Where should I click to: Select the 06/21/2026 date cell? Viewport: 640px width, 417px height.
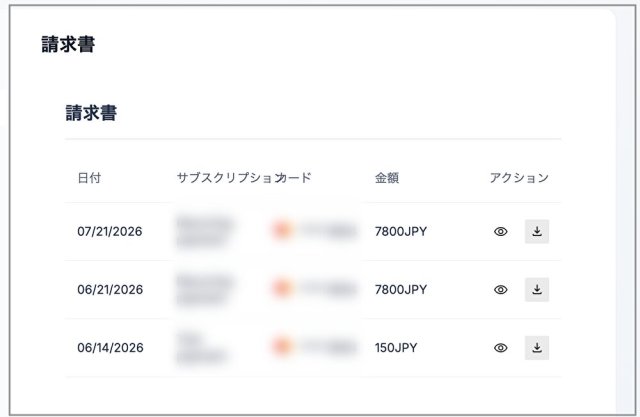[110, 290]
